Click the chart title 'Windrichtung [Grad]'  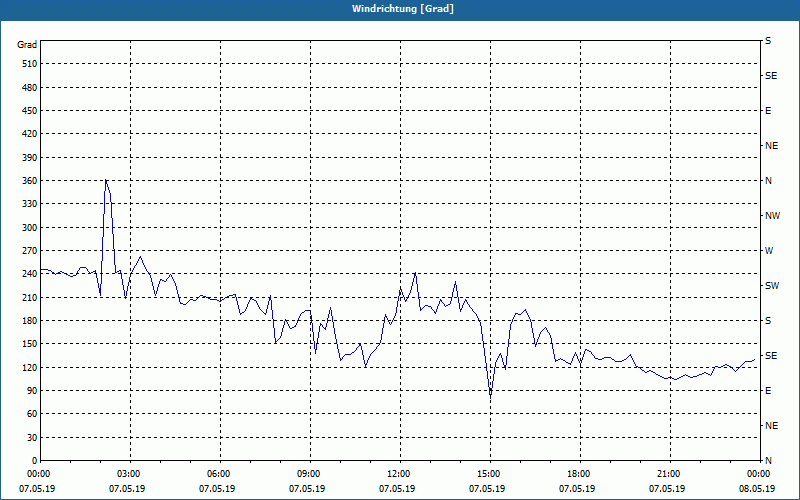(403, 9)
